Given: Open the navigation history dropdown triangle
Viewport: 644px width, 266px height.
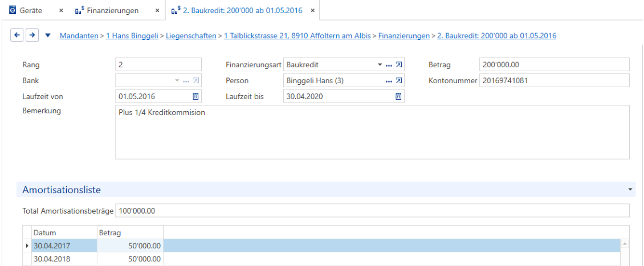Looking at the screenshot, I should tap(48, 36).
